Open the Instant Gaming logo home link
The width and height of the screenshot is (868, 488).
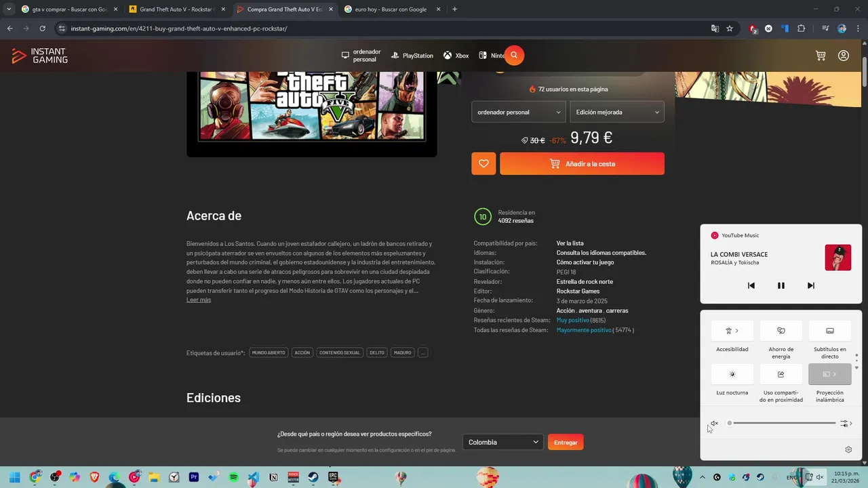point(39,56)
